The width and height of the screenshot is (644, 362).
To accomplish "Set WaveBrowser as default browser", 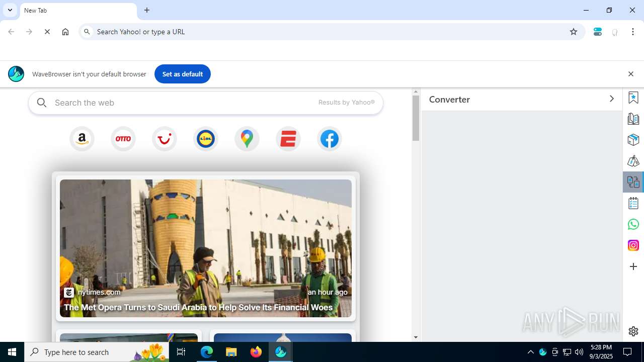I will tap(183, 74).
